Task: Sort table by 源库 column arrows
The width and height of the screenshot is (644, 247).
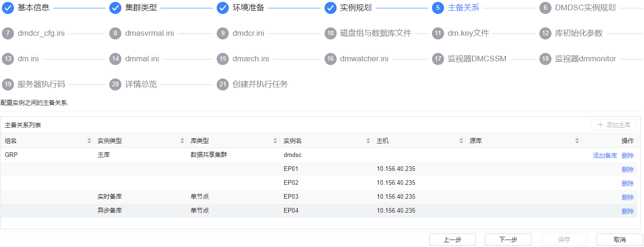Action: pos(577,141)
